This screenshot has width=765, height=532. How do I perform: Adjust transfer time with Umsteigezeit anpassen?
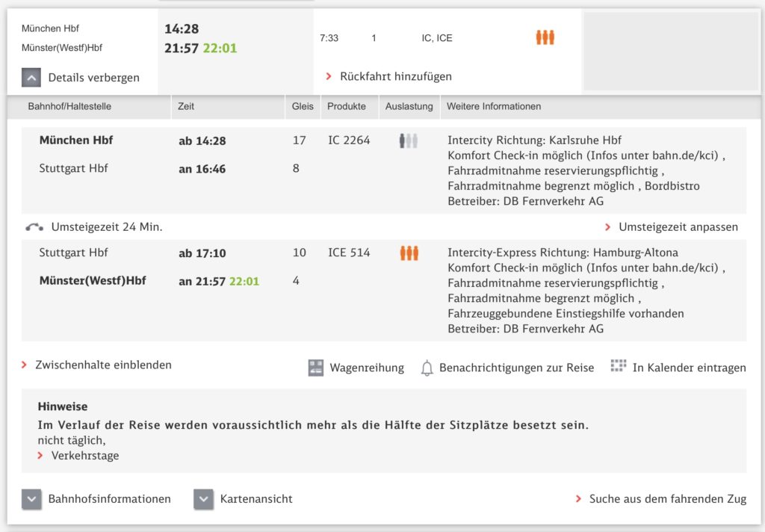tap(678, 227)
